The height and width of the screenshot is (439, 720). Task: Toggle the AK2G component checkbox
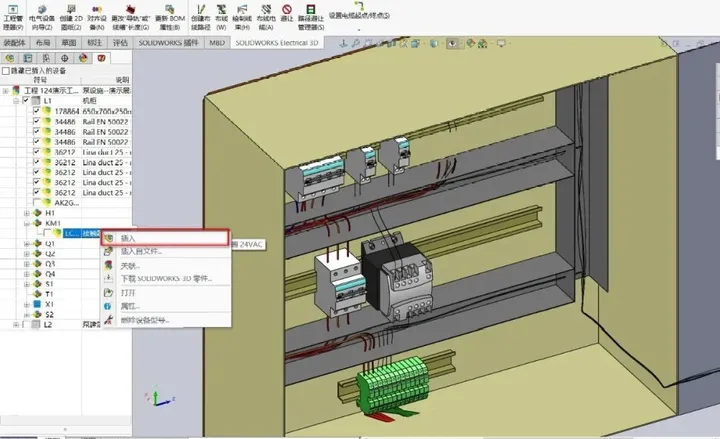pos(37,201)
